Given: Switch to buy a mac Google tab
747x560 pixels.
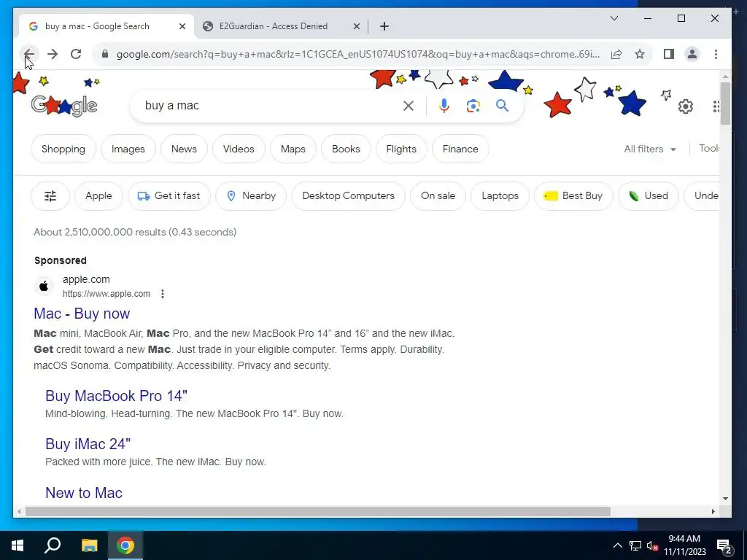Looking at the screenshot, I should [97, 26].
